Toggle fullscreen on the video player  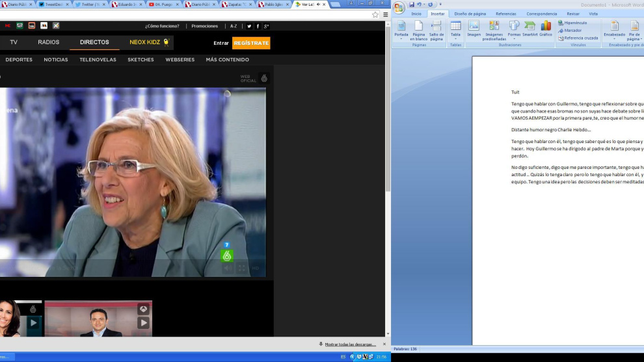[242, 268]
